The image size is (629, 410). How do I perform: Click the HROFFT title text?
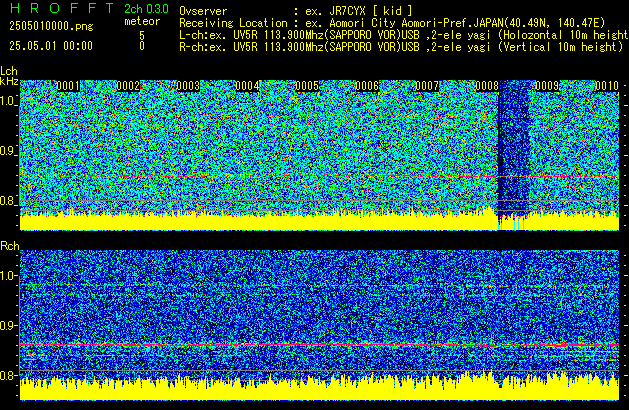(62, 8)
